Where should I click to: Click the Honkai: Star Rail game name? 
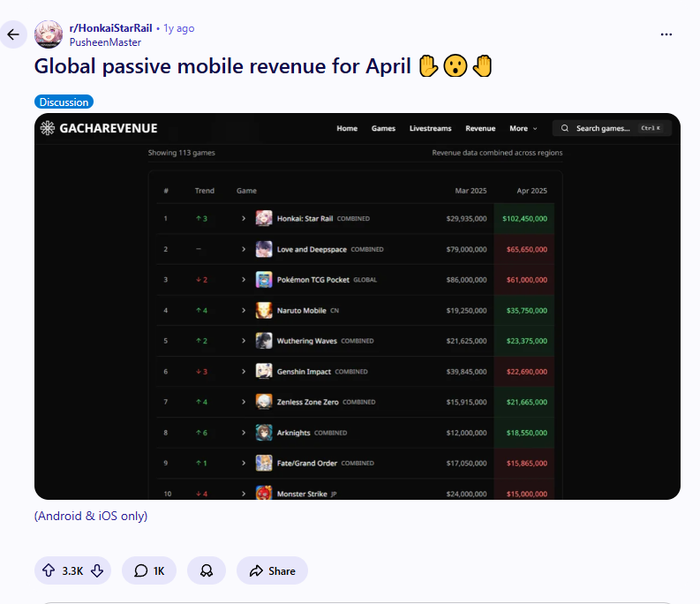click(x=305, y=218)
